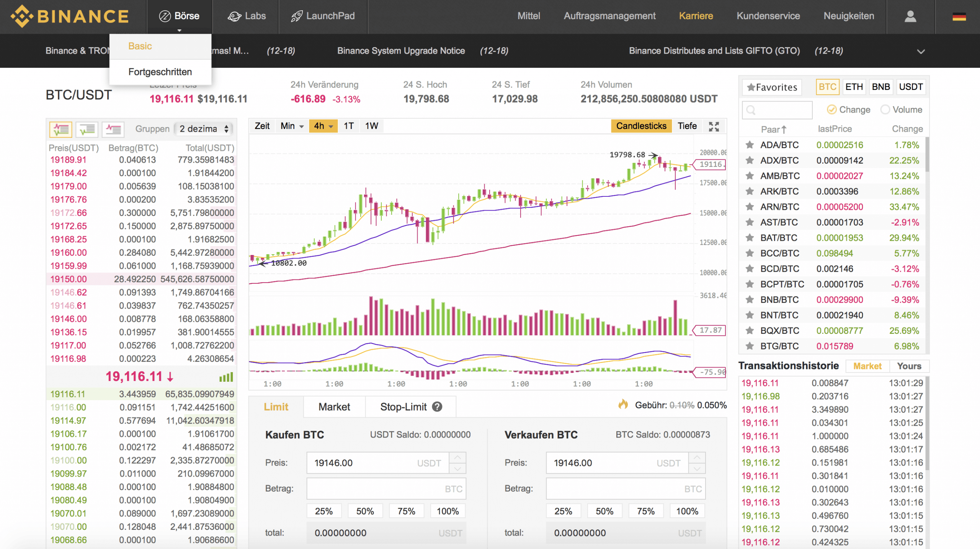Sort by Paar column arrow

(x=784, y=129)
